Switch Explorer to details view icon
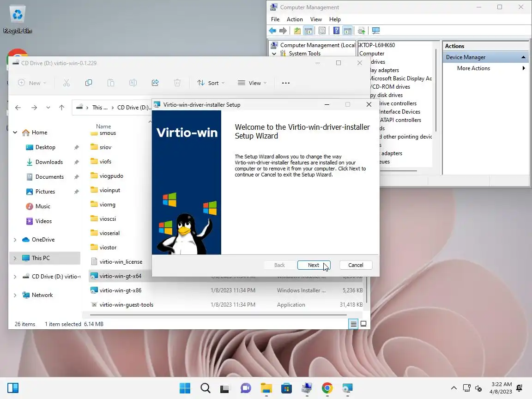The image size is (532, 399). [353, 324]
